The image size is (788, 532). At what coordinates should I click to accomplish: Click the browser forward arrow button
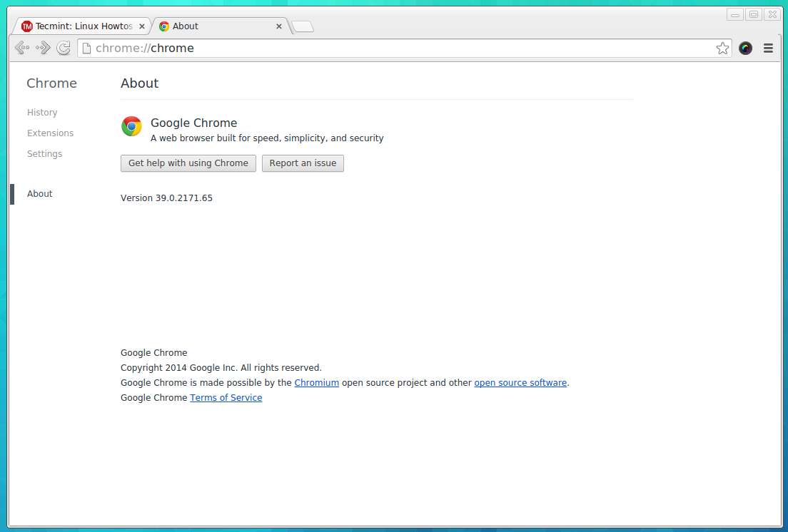pyautogui.click(x=43, y=48)
